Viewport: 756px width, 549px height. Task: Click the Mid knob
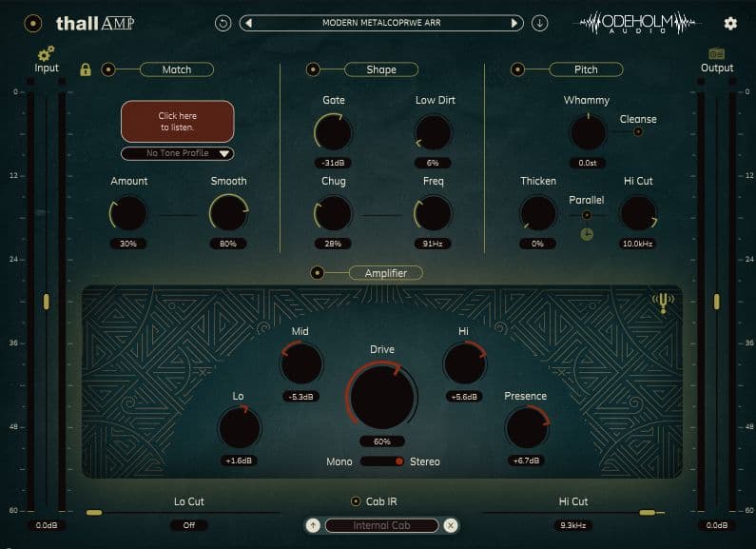pos(301,363)
